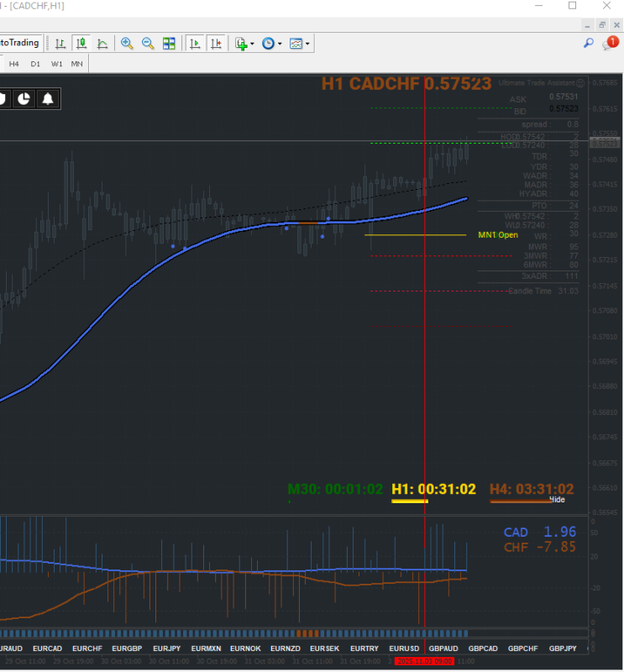The height and width of the screenshot is (672, 624).
Task: Tile chart windows with the grid icon
Action: 169,44
